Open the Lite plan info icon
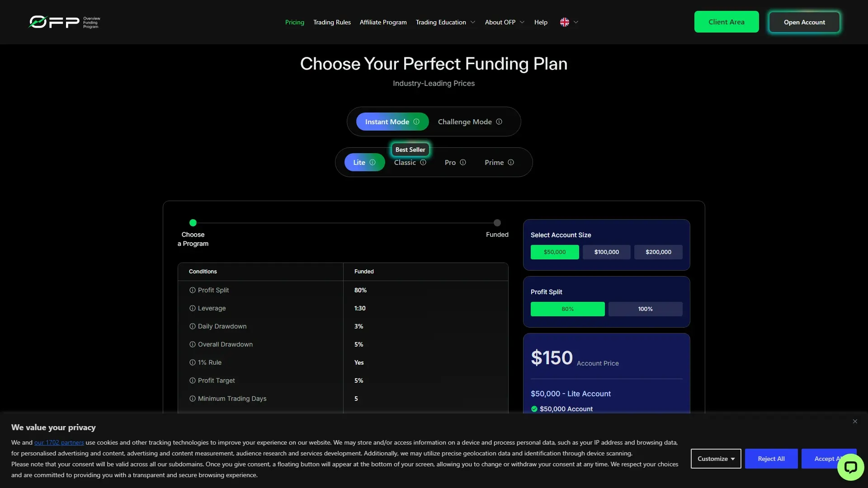This screenshot has height=488, width=868. [373, 162]
